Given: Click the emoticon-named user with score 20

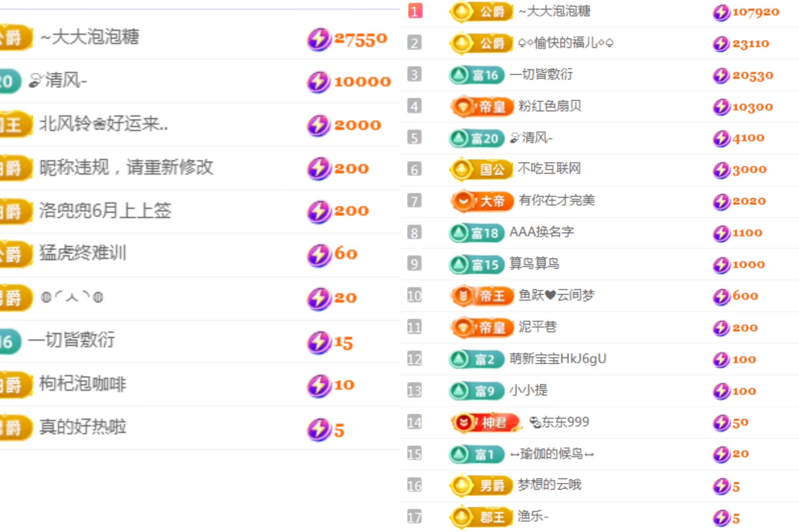Looking at the screenshot, I should pos(72,297).
